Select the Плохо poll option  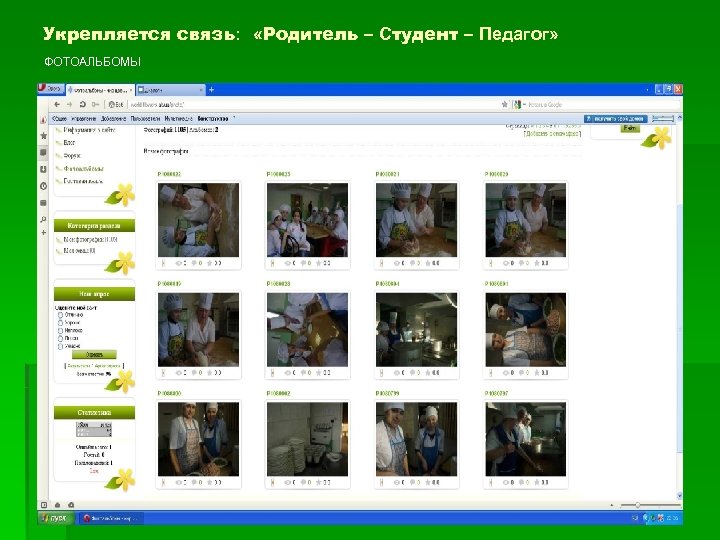(x=60, y=338)
